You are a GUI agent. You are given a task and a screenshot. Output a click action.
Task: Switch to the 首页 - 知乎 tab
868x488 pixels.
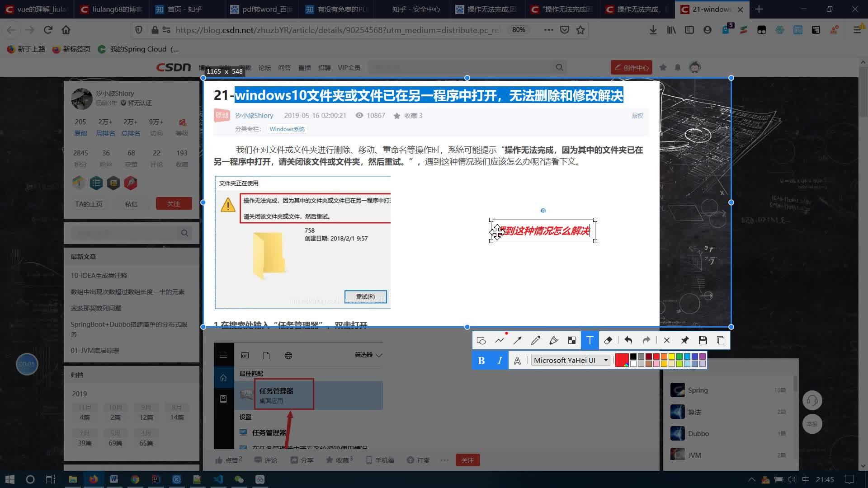tap(187, 9)
